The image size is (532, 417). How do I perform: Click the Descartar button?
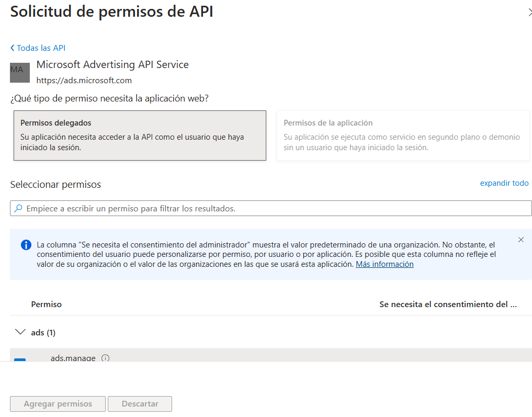(x=140, y=404)
